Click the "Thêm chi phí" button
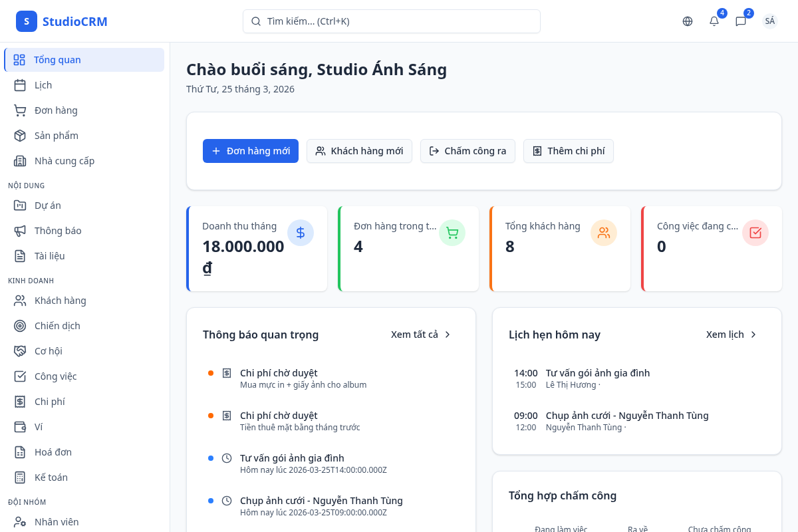Viewport: 798px width, 532px height. (569, 151)
